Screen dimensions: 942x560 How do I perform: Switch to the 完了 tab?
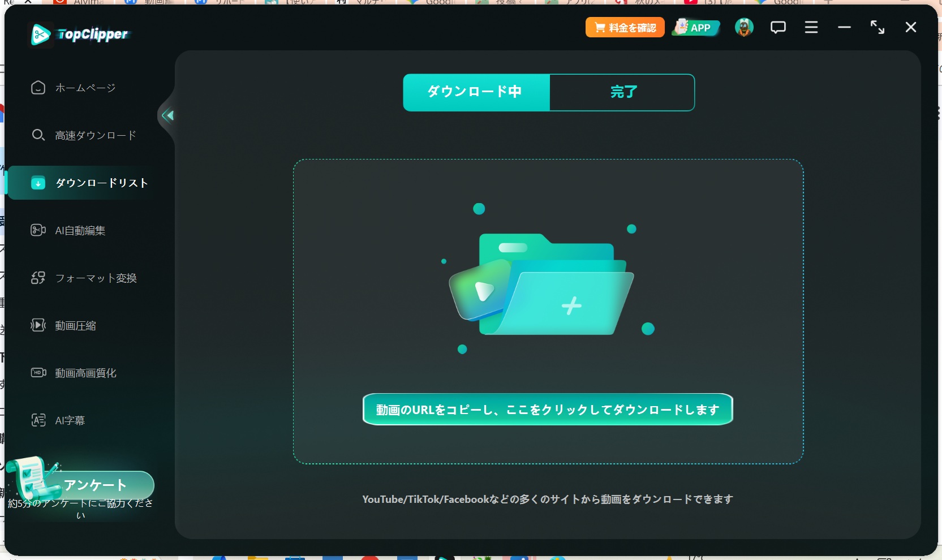point(622,92)
